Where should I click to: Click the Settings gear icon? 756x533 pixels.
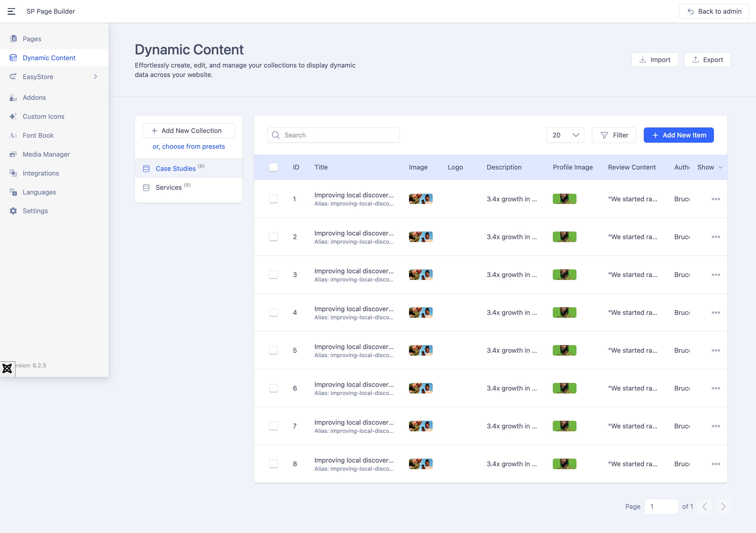(x=13, y=211)
